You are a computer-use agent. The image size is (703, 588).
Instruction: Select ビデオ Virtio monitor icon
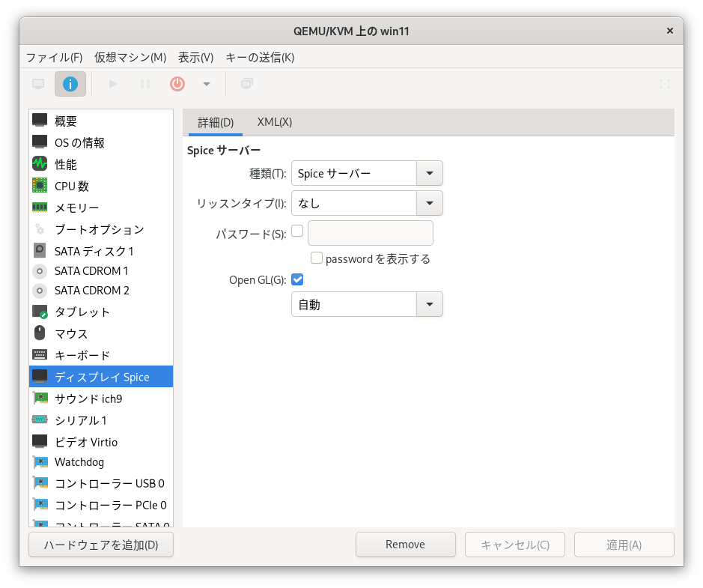click(40, 441)
